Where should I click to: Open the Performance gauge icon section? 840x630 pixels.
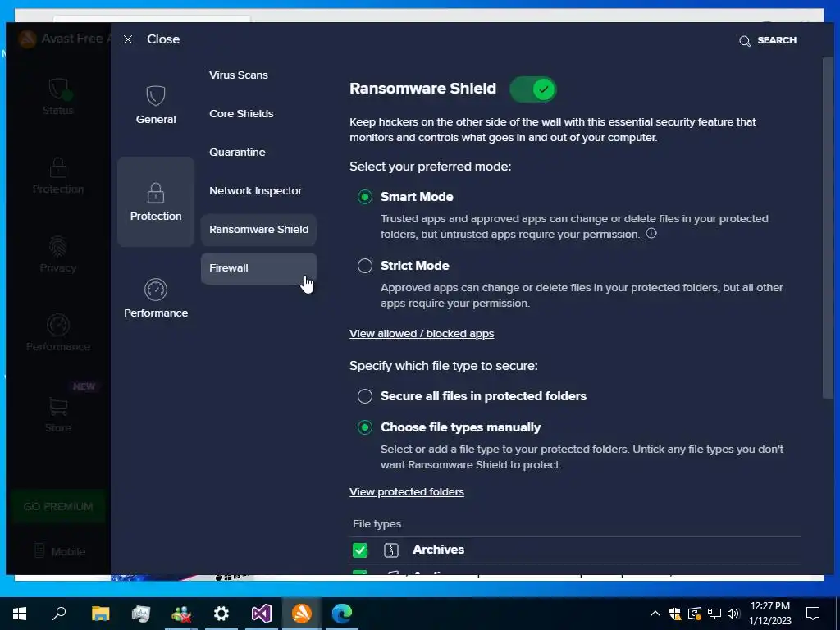155,290
